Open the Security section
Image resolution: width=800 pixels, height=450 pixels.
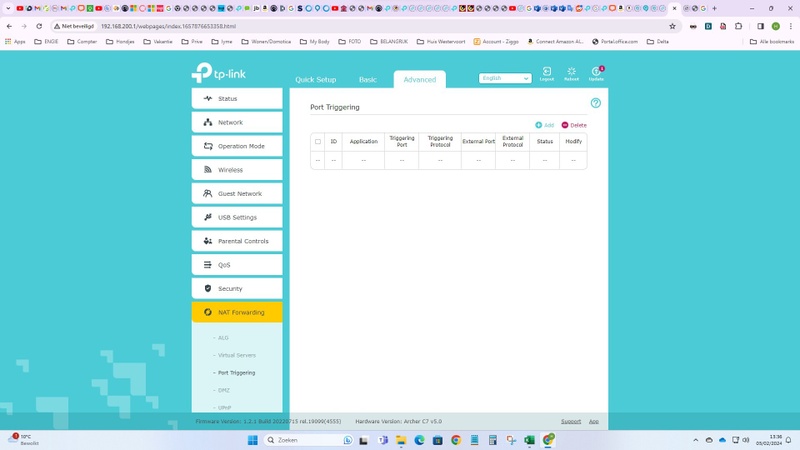[237, 288]
